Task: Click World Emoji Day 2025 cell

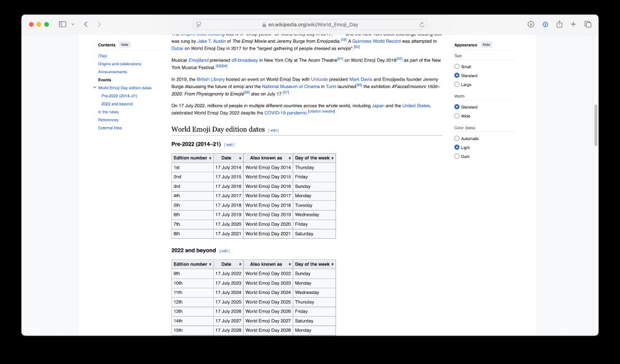Action: 268,302
